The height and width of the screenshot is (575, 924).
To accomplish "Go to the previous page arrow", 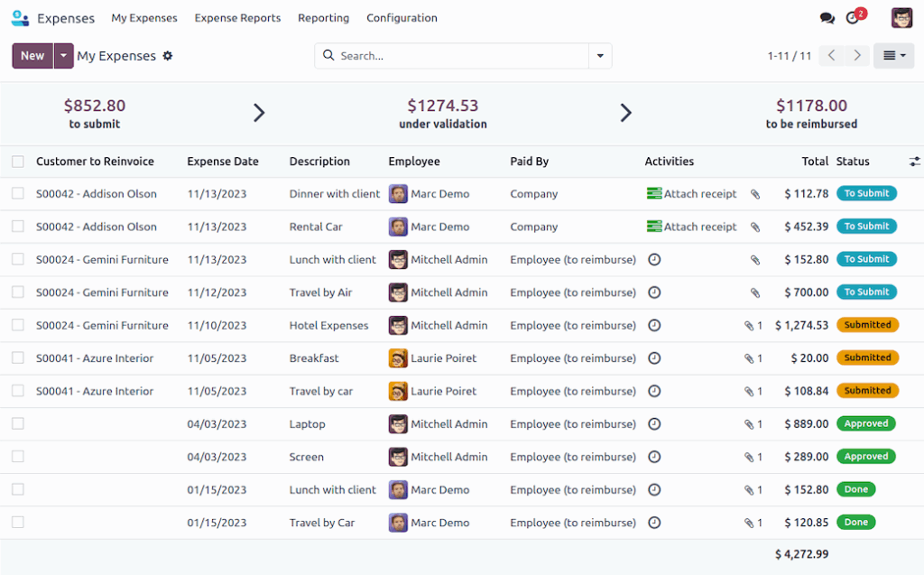I will pos(831,55).
